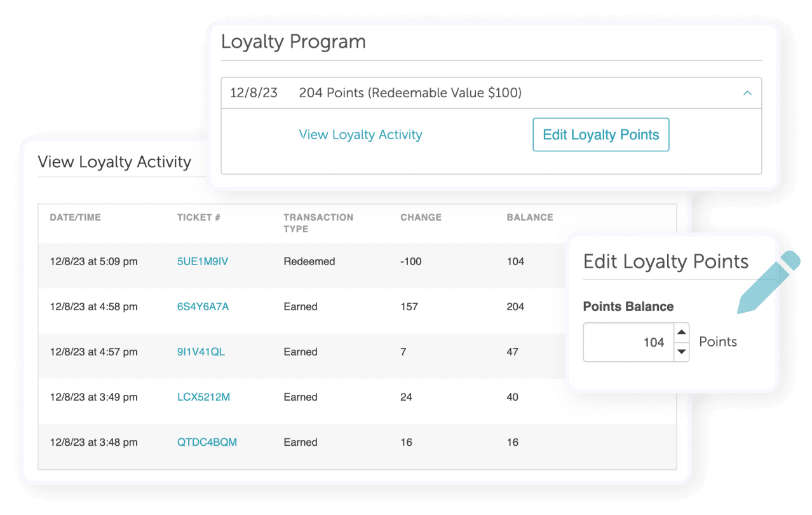Image resolution: width=812 pixels, height=515 pixels.
Task: Select the change value 24 cell
Action: 406,397
